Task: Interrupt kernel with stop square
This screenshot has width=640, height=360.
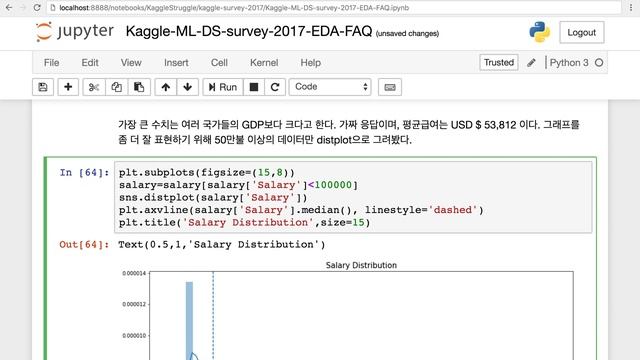Action: [x=254, y=87]
